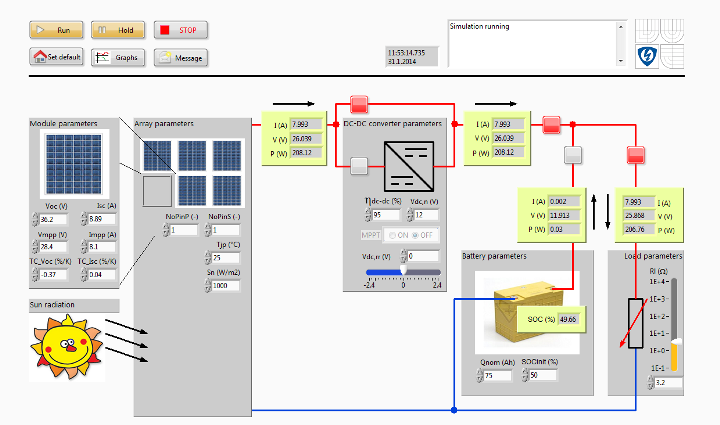Click the message box scrollbar down arrow
This screenshot has height=425, width=720.
click(621, 61)
